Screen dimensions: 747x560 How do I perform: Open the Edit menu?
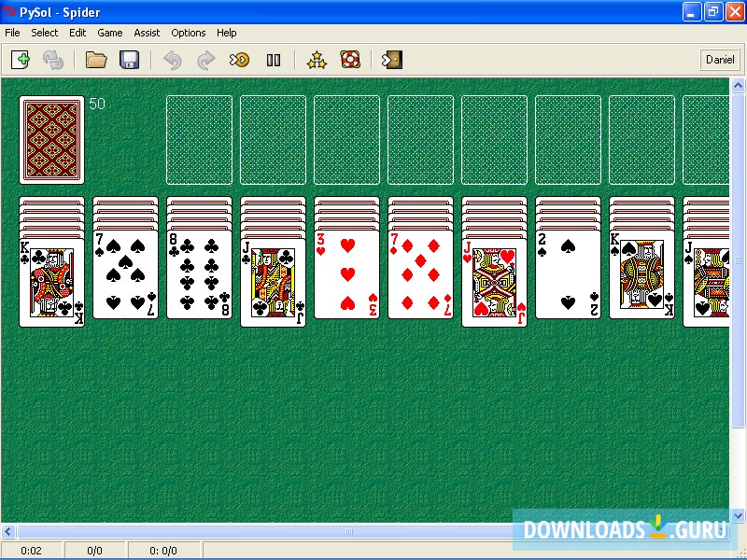tap(78, 33)
